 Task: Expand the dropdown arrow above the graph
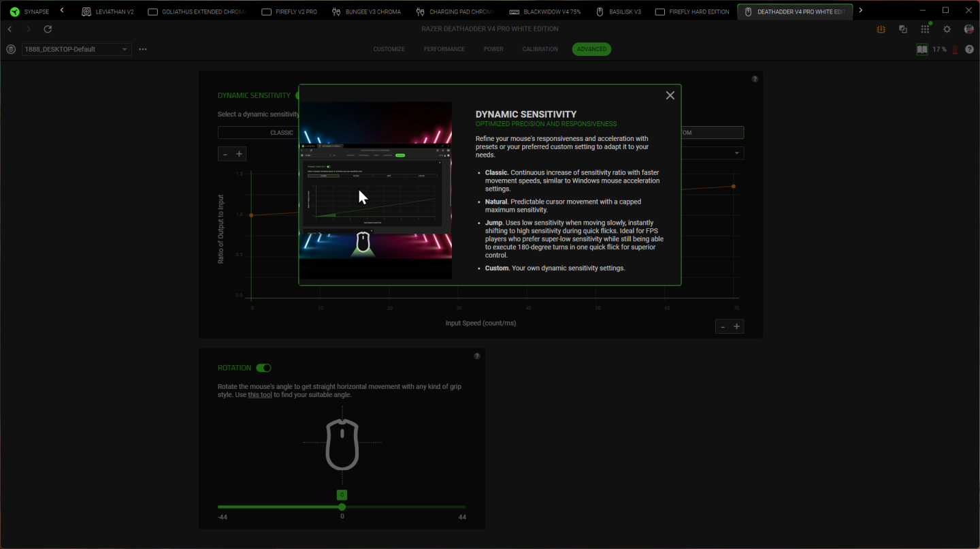[x=736, y=153]
